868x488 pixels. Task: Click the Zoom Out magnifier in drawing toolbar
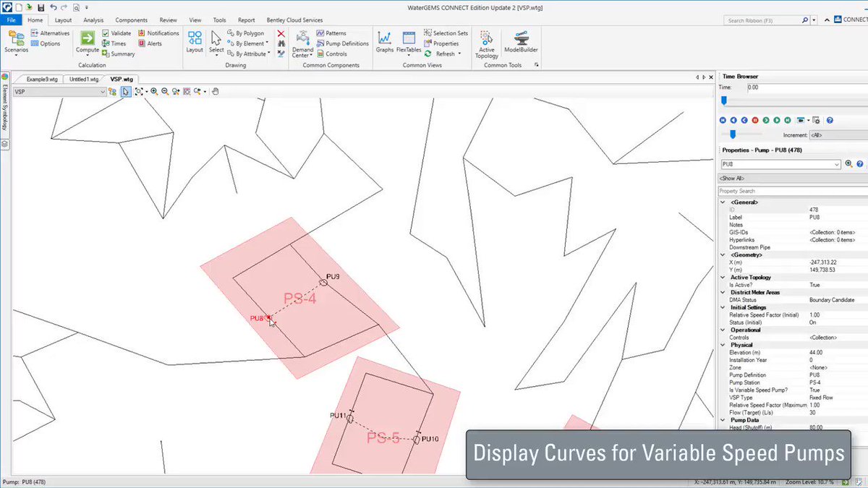[x=165, y=92]
